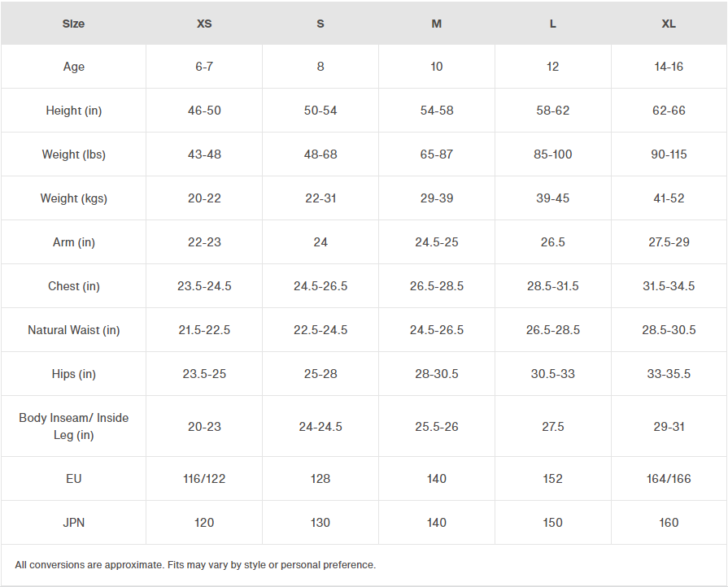Select the 50-54 height cell

(320, 111)
